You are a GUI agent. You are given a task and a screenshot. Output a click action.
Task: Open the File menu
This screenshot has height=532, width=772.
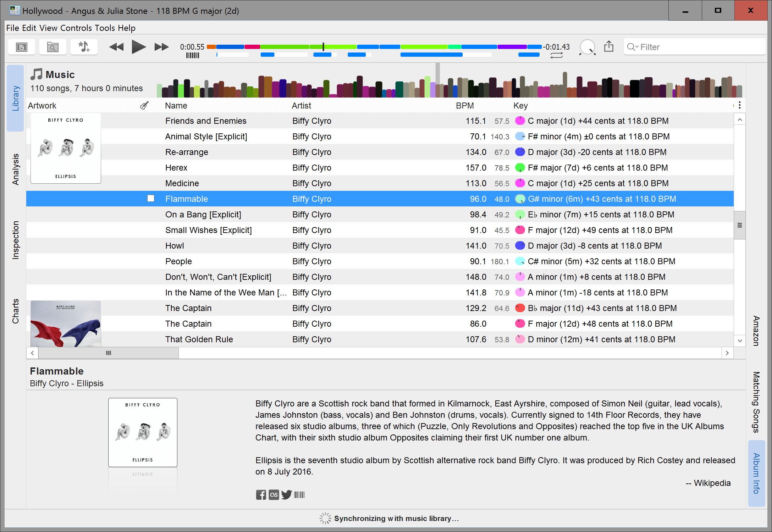click(12, 28)
